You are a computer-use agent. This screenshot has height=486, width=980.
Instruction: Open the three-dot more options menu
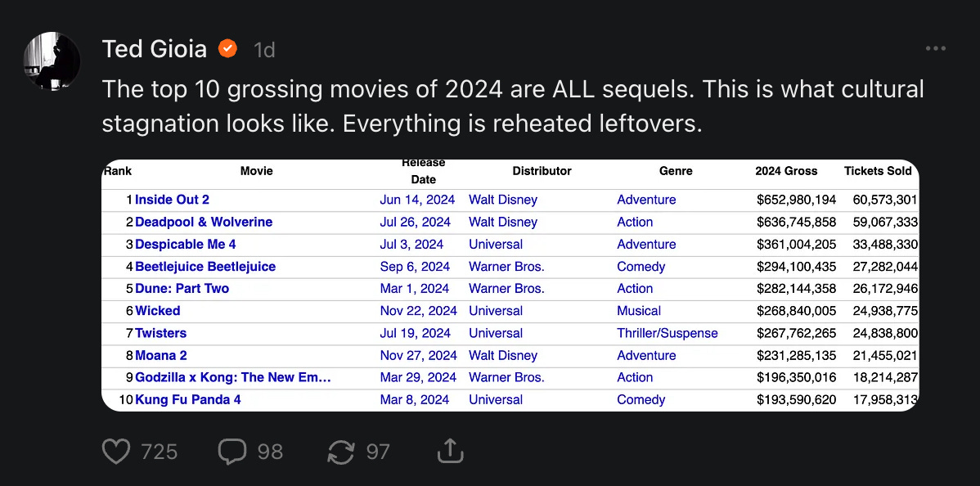point(935,49)
